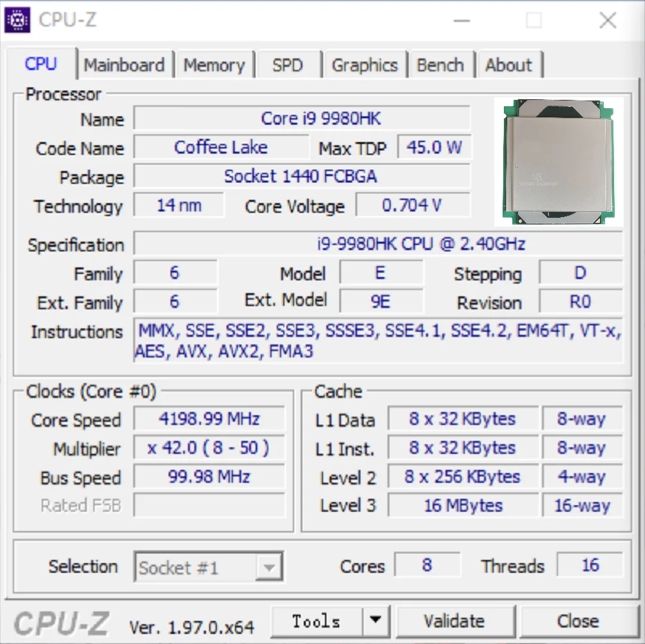Switch to the Mainboard tab
Viewport: 645px width, 644px height.
(124, 65)
